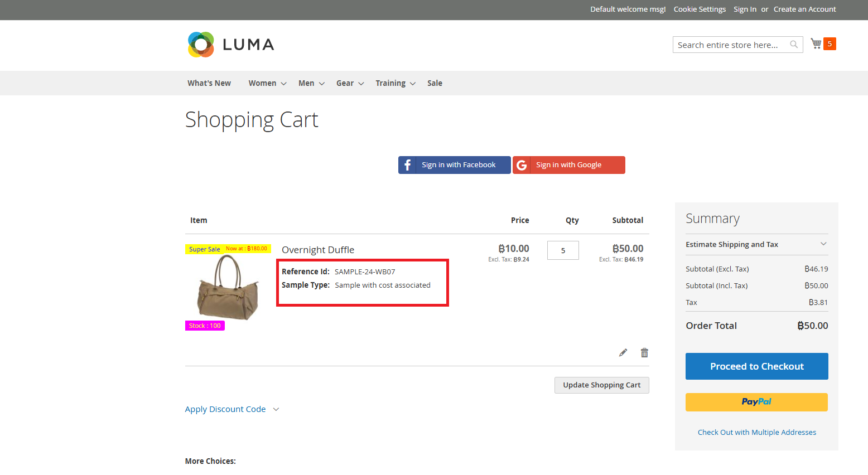This screenshot has width=868, height=475.
Task: Click Update Shopping Cart button
Action: 601,385
